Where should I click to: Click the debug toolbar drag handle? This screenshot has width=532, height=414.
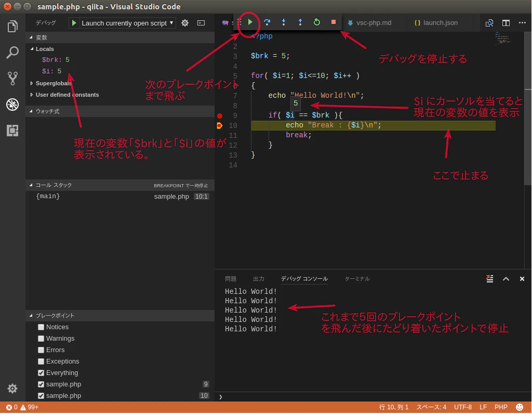pos(239,22)
